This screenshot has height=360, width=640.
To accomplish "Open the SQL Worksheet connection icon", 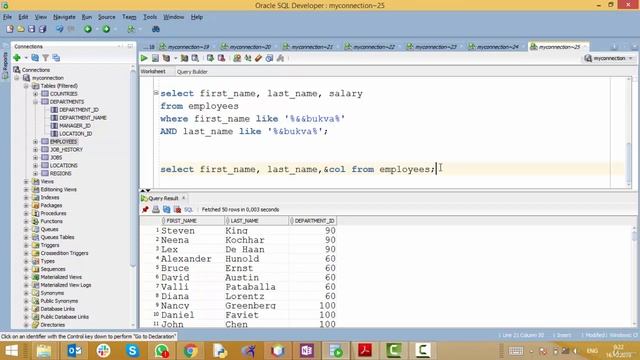I will [x=131, y=29].
